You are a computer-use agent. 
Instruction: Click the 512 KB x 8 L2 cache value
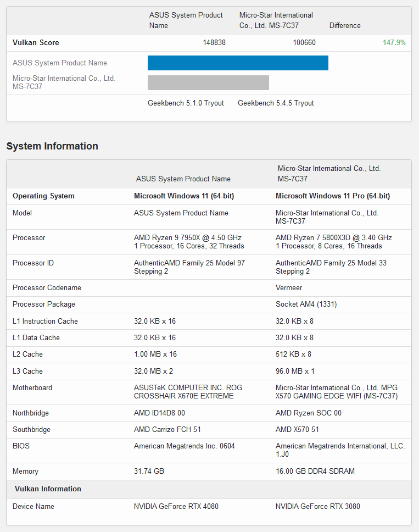point(293,354)
